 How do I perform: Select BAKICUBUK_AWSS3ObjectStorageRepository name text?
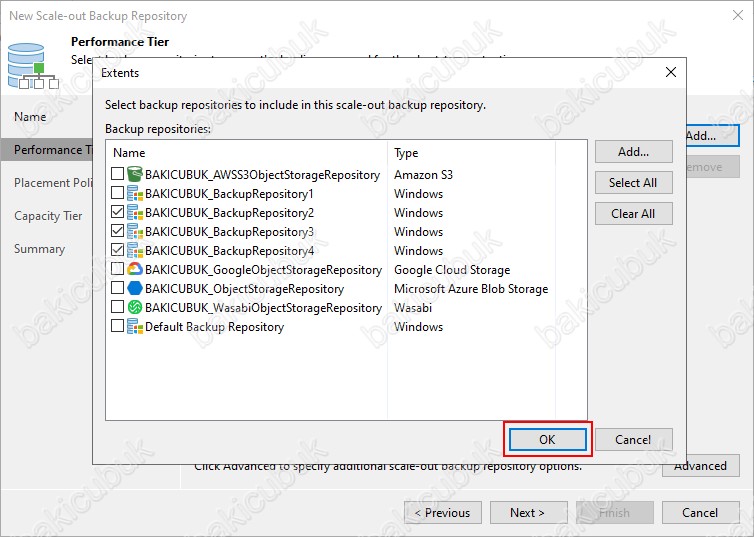point(263,175)
